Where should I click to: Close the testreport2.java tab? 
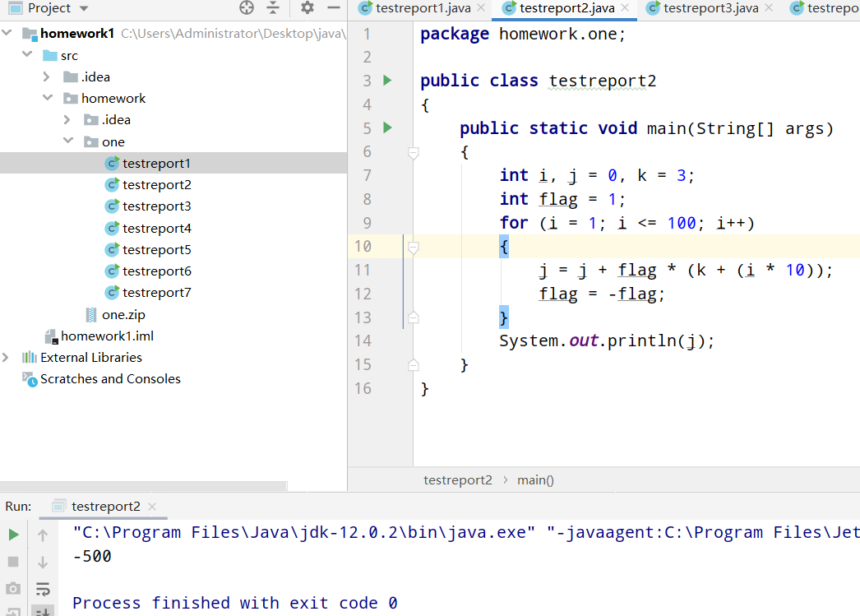[x=625, y=7]
